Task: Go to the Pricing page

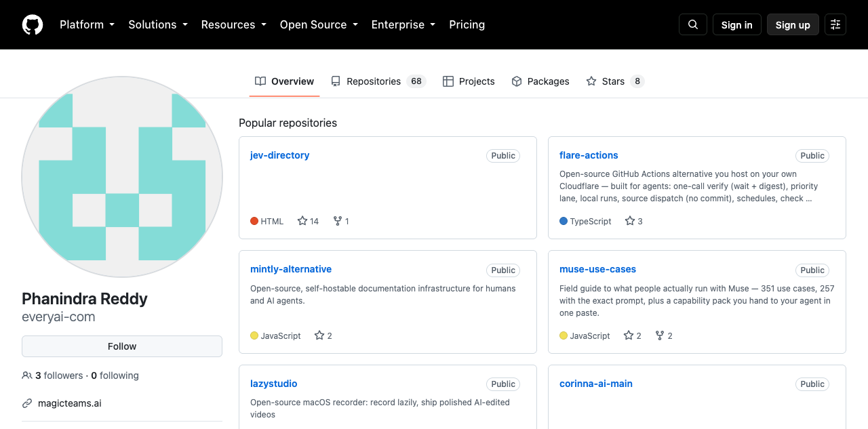Action: point(467,24)
